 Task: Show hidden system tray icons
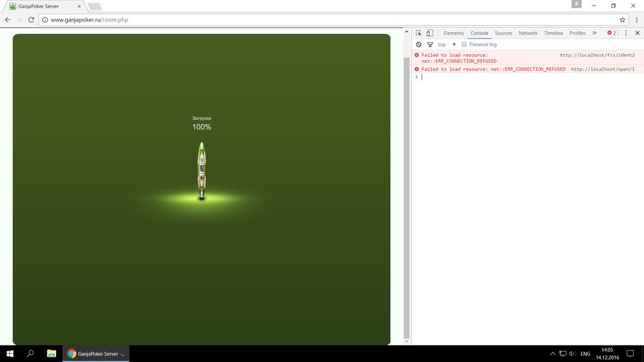pyautogui.click(x=553, y=354)
